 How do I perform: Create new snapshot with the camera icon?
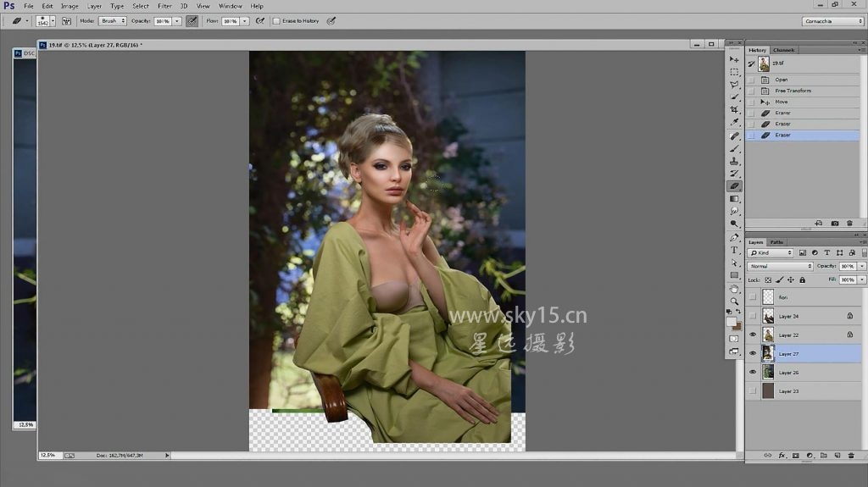tap(835, 223)
